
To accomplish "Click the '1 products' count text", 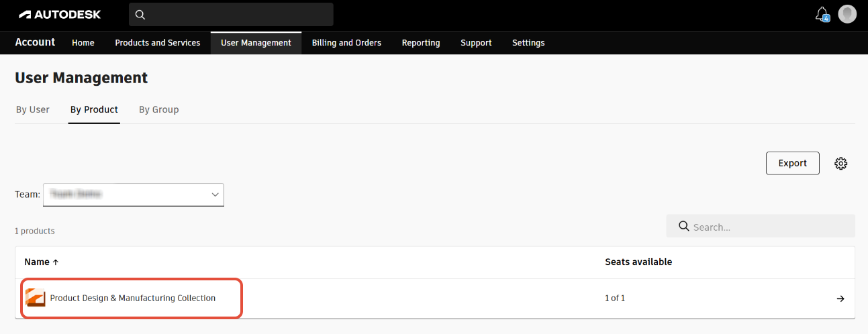I will click(x=35, y=231).
